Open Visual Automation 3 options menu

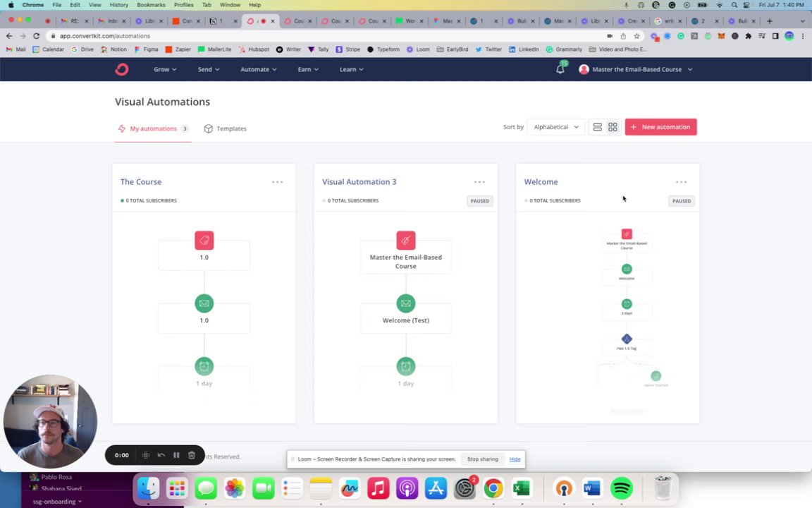[x=479, y=182]
